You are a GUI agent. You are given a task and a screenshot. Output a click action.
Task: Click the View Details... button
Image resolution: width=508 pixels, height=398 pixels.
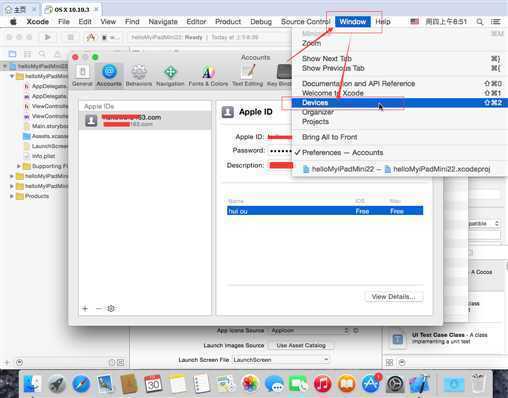393,297
